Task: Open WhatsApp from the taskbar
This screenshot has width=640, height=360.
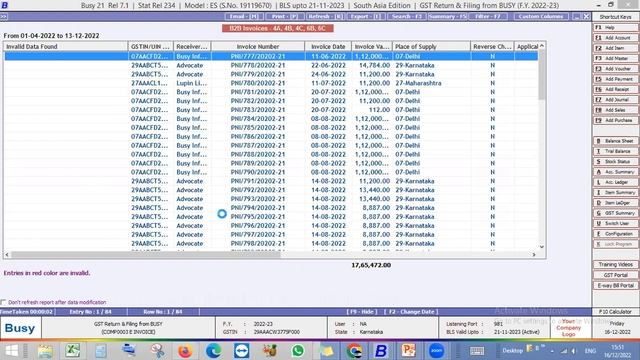Action: point(298,351)
